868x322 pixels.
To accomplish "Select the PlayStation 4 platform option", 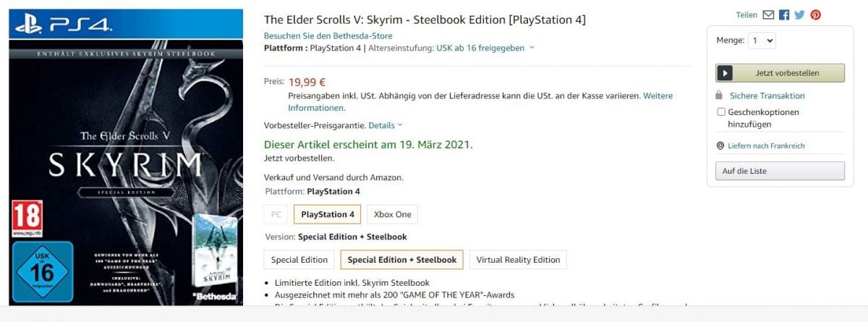I will 328,214.
